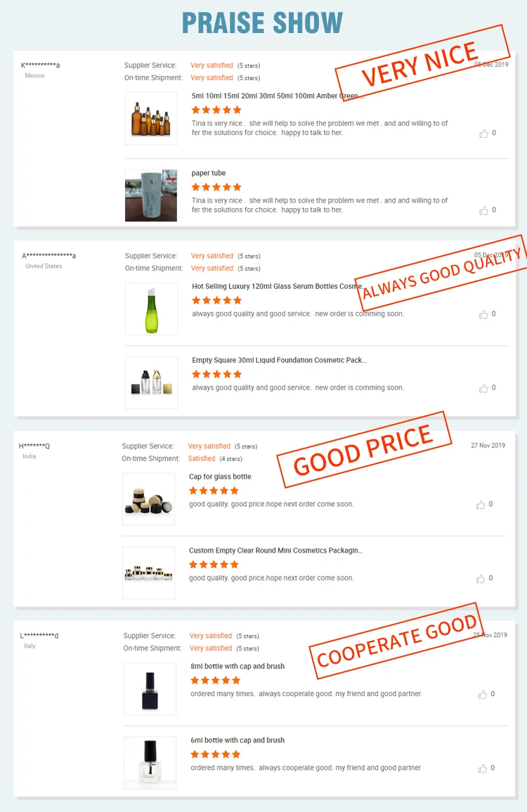Like the paper tube review
This screenshot has height=812, width=527.
point(483,211)
